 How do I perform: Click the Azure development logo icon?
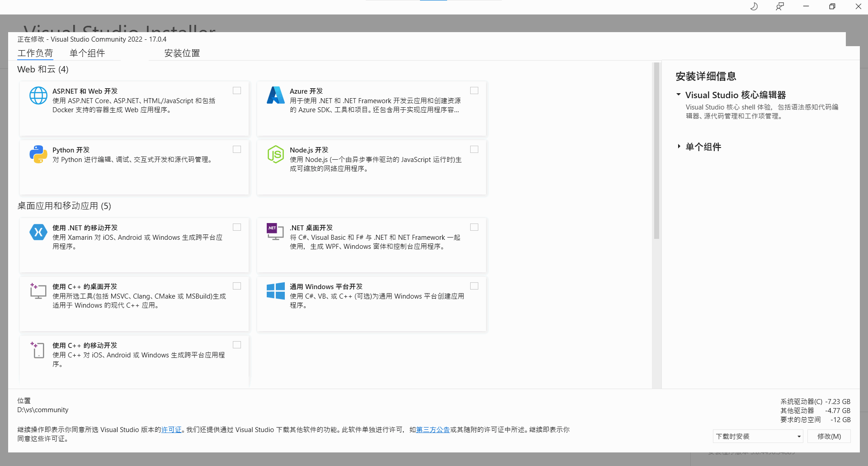(x=275, y=95)
